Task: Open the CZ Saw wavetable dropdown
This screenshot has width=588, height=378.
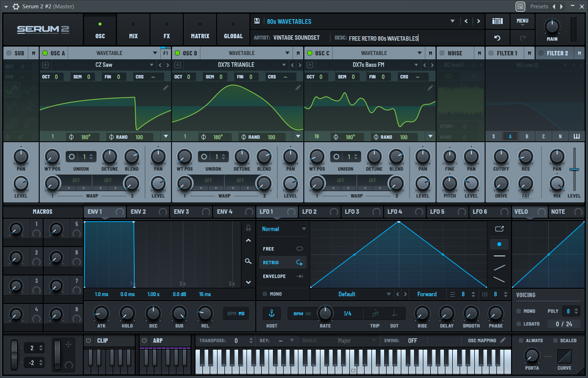Action: 152,65
